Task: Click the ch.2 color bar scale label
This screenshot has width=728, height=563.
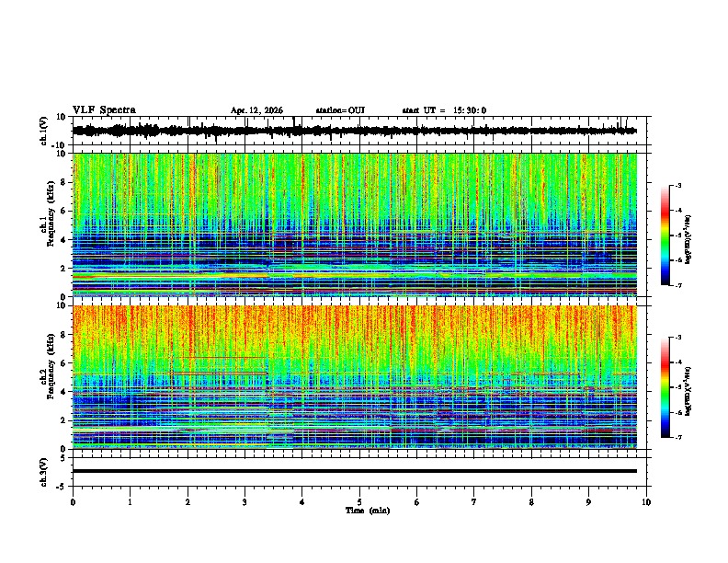Action: coord(688,391)
